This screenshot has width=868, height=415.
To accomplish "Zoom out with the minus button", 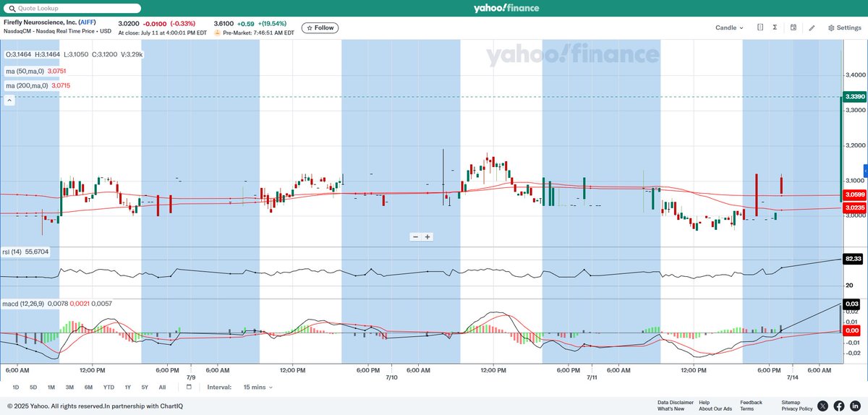I will 416,236.
